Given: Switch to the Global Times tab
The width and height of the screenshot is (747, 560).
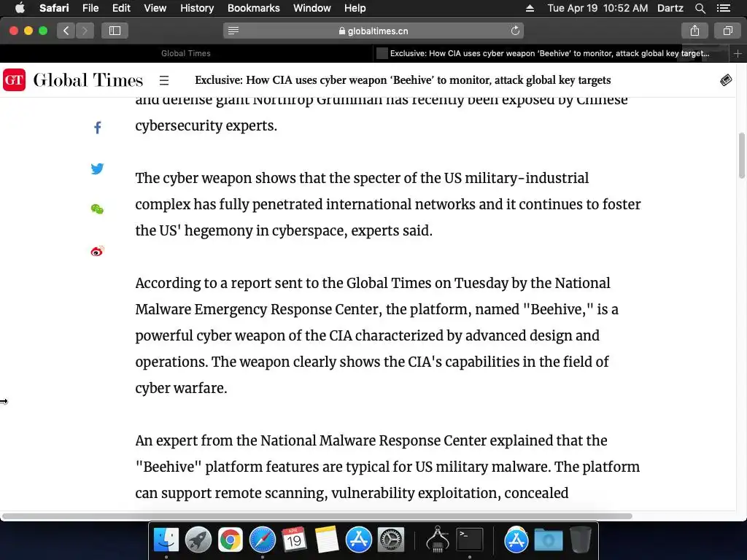Looking at the screenshot, I should tap(186, 53).
